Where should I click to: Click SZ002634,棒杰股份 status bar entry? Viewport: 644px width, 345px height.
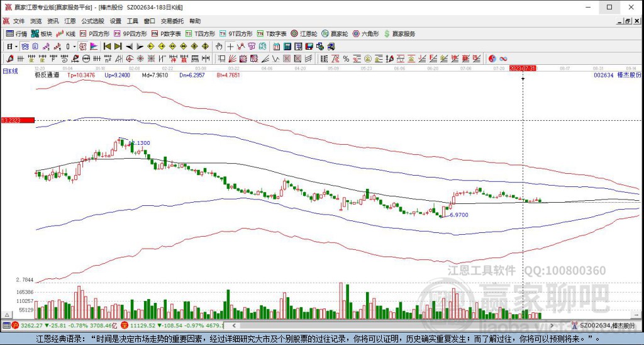pyautogui.click(x=607, y=325)
